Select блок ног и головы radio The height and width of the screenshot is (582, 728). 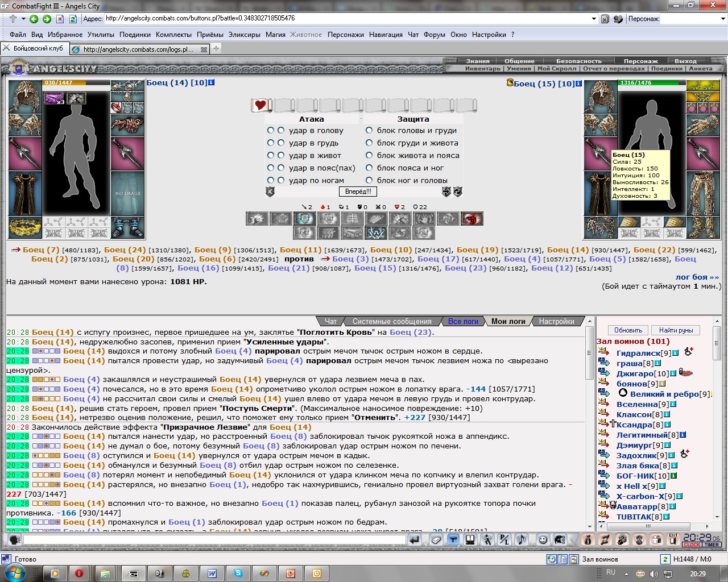click(369, 180)
